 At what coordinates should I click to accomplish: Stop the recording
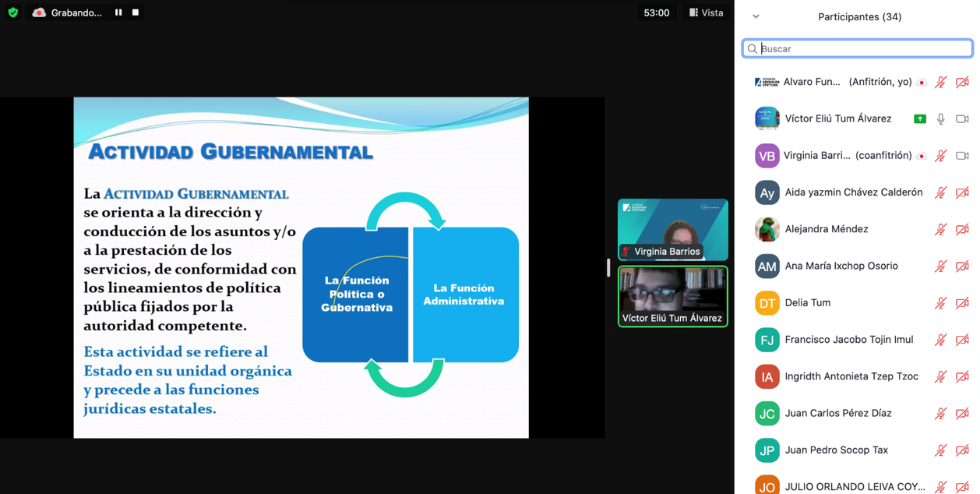136,12
